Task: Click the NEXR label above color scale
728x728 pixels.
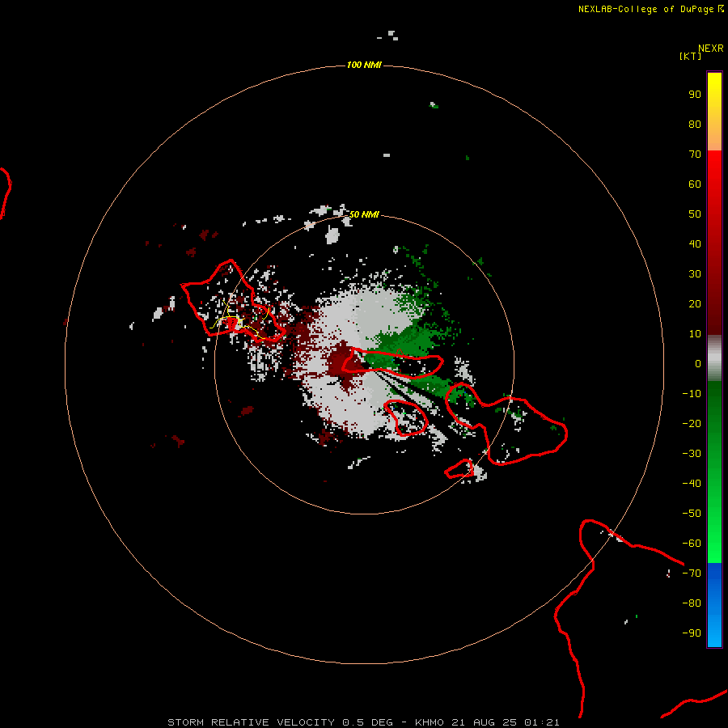Action: pos(711,49)
